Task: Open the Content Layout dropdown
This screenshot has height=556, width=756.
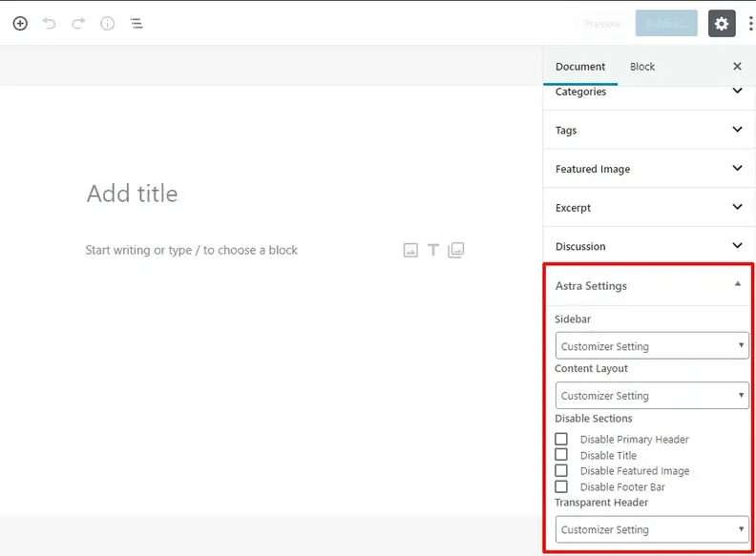Action: point(652,396)
